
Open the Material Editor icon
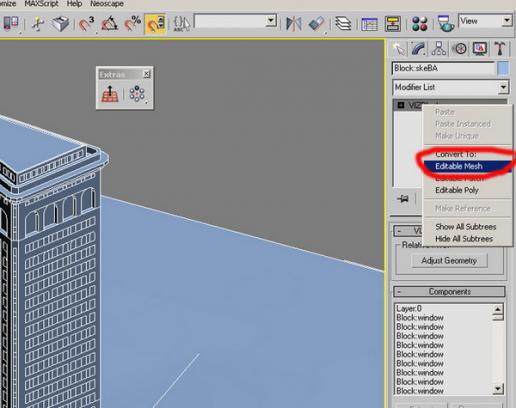click(420, 24)
